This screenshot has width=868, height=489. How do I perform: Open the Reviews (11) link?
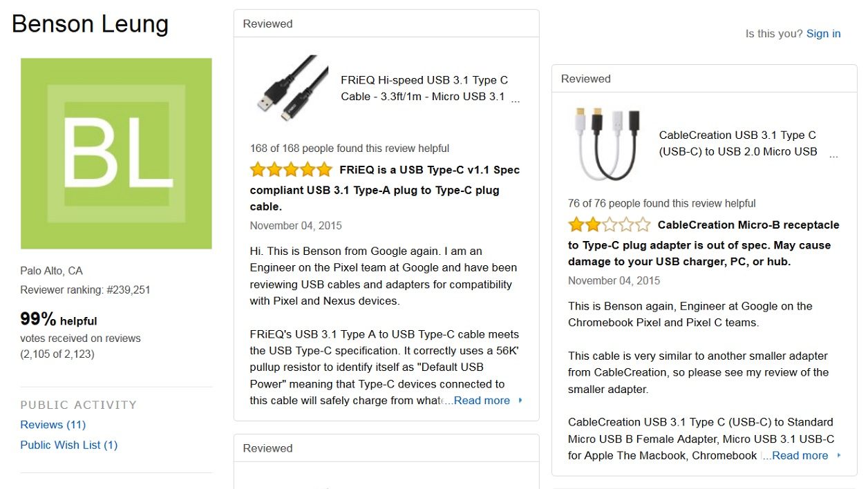click(53, 425)
